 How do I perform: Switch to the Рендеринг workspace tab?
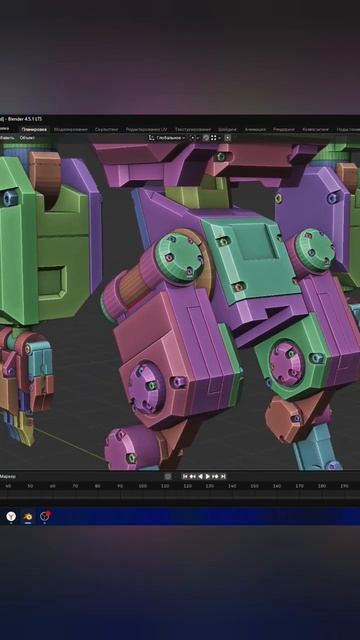click(284, 129)
